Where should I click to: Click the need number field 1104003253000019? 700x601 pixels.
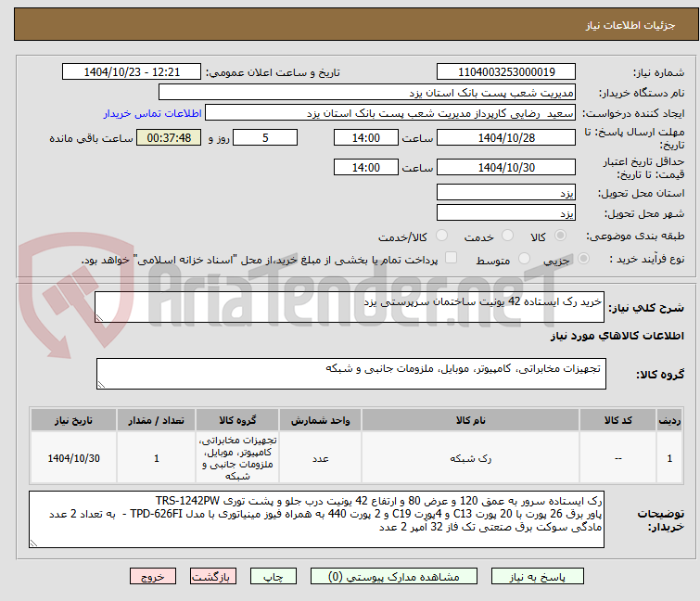click(x=506, y=71)
